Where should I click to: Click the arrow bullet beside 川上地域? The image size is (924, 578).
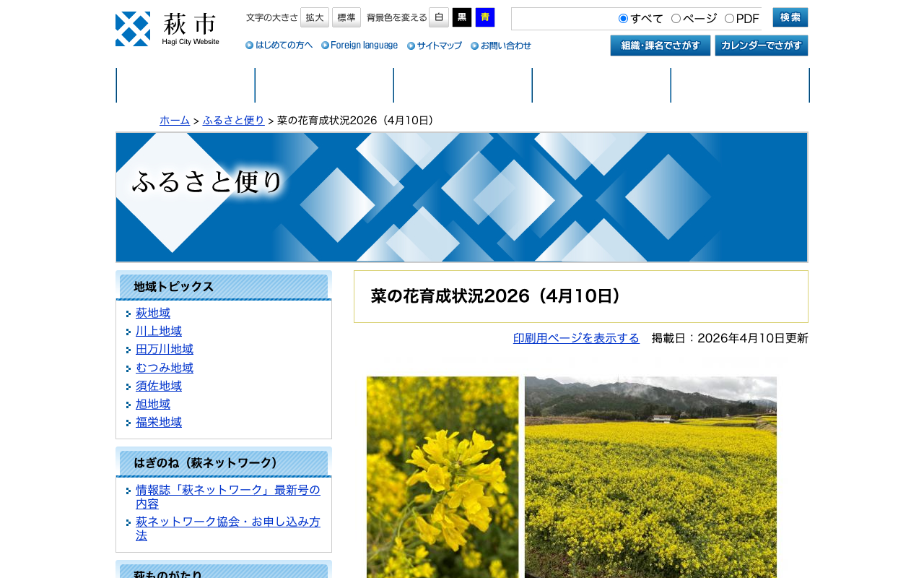[128, 332]
